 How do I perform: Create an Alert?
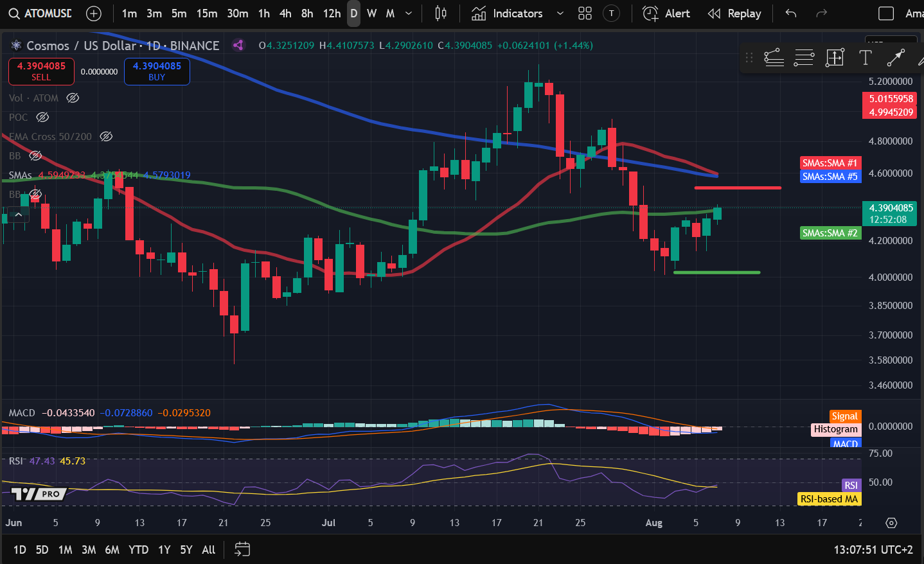pyautogui.click(x=666, y=13)
